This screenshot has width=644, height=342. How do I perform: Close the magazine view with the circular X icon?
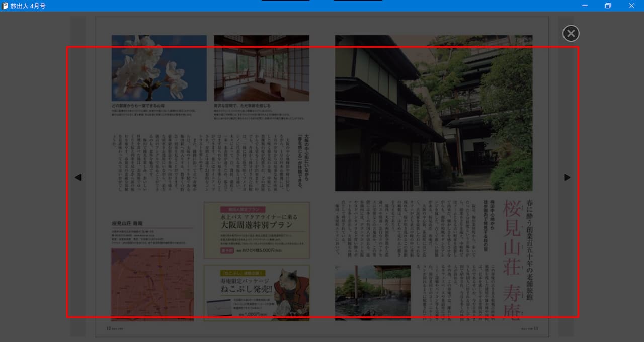pos(571,33)
